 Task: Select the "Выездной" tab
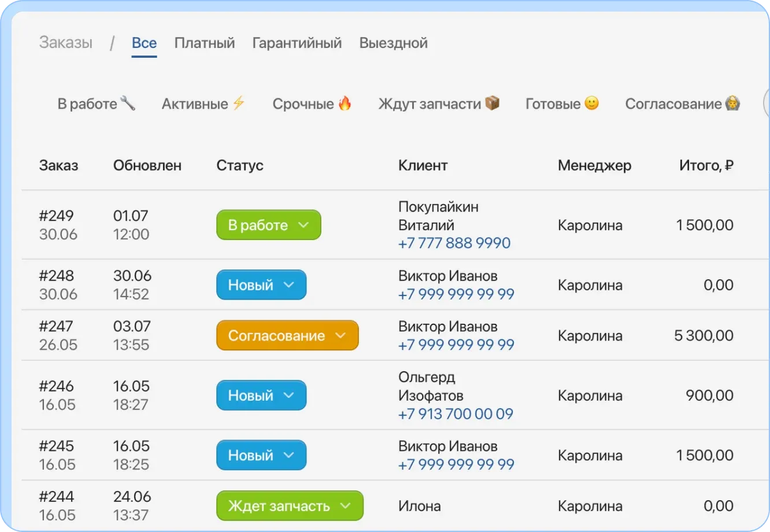coord(393,43)
